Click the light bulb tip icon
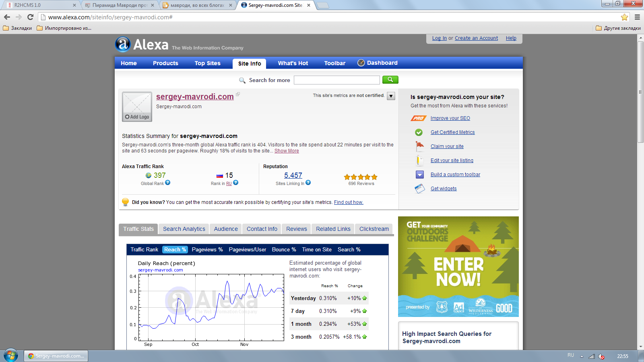 125,202
